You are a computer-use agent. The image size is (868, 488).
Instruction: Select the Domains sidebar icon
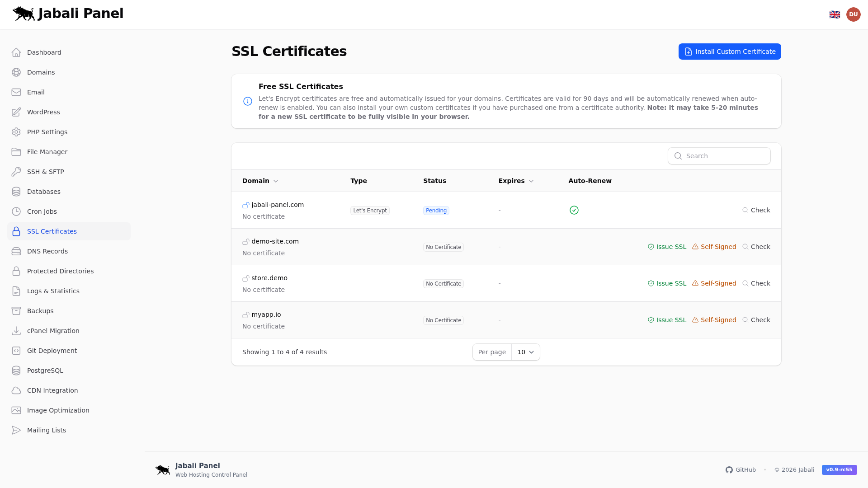(16, 72)
